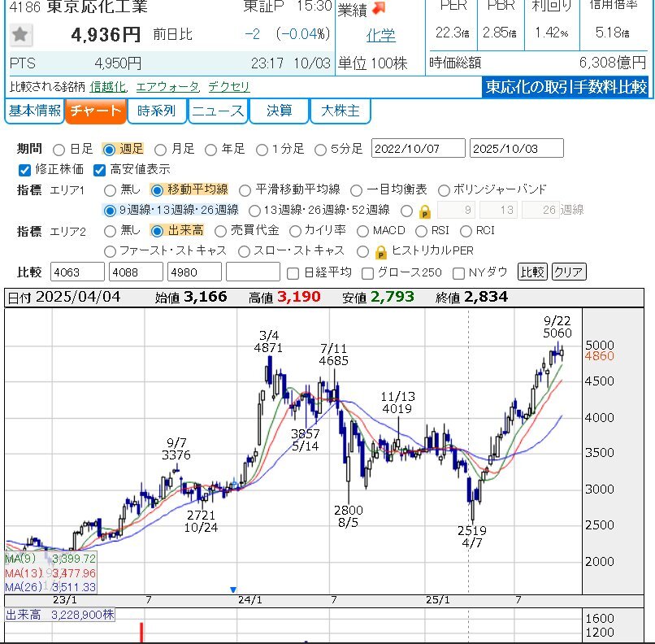
Task: Select the 日足 period radio button
Action: (x=59, y=150)
